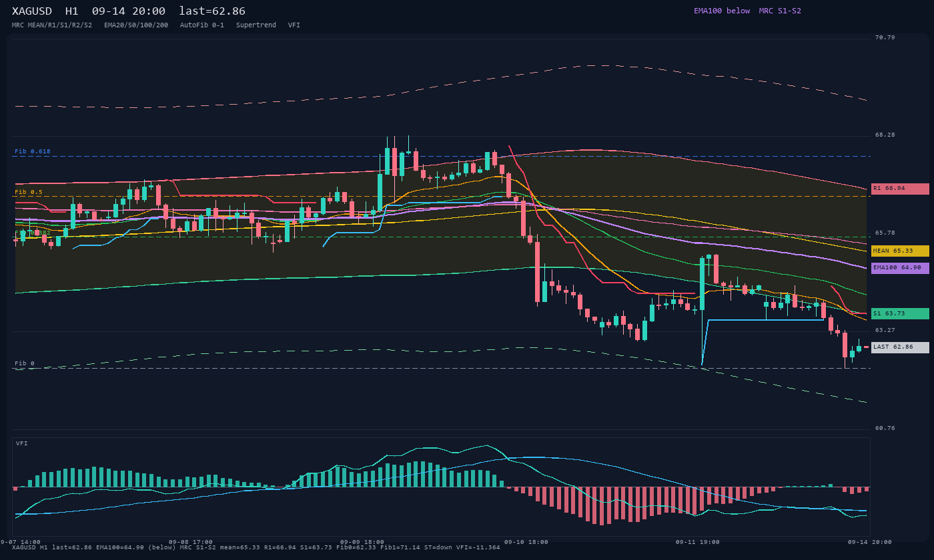The width and height of the screenshot is (934, 560).
Task: Select the MEAN 65.33 price tag
Action: tap(900, 251)
